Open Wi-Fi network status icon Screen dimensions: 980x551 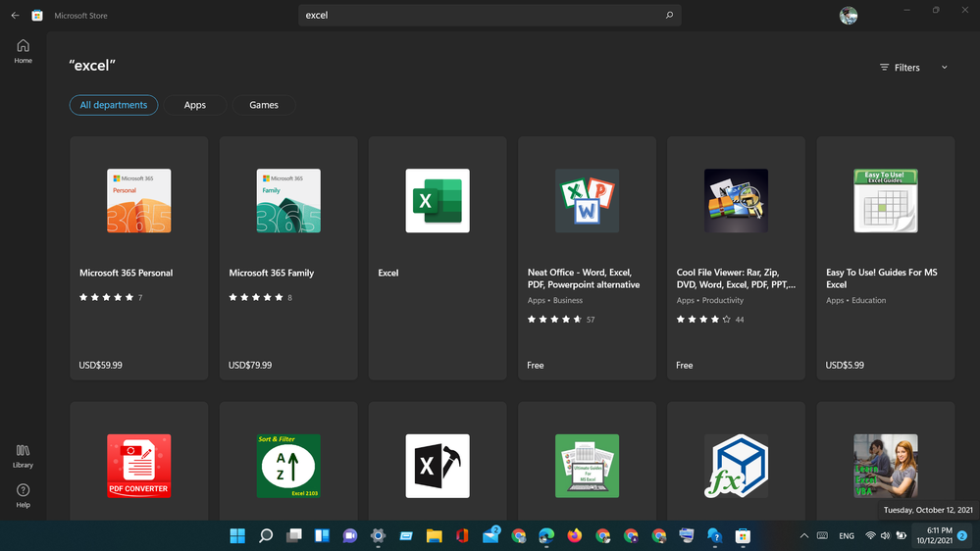[870, 536]
